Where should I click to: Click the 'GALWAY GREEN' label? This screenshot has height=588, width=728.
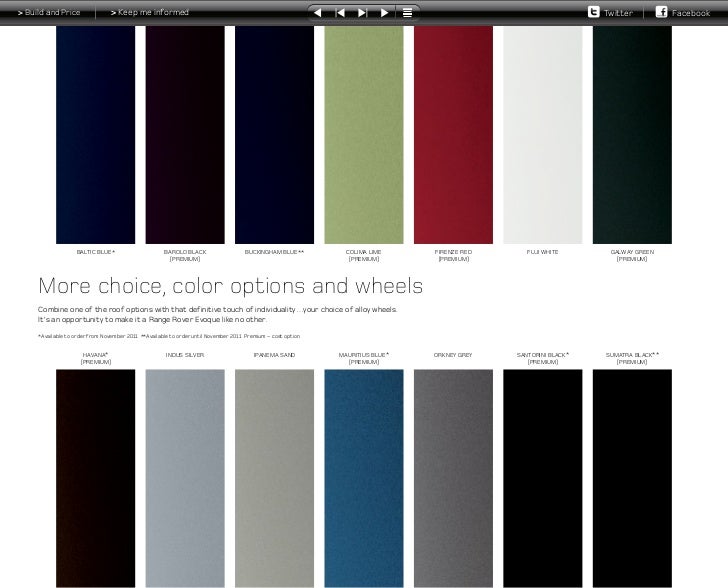pos(632,252)
